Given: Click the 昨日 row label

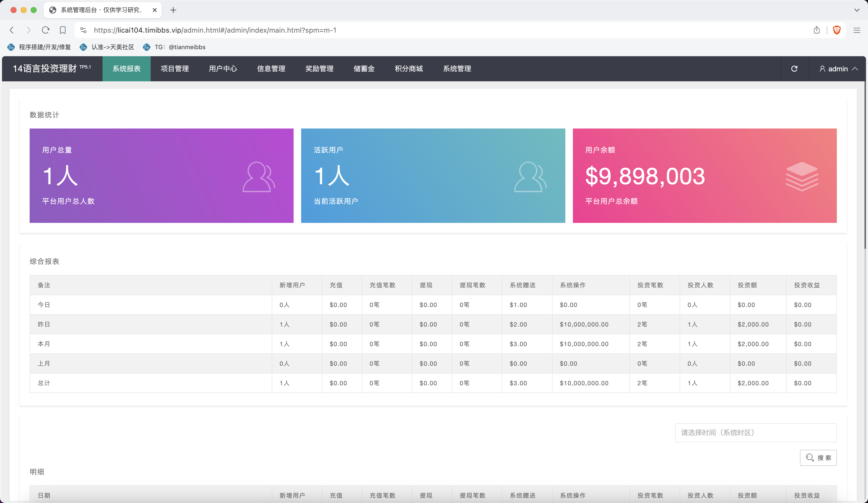Looking at the screenshot, I should 44,324.
